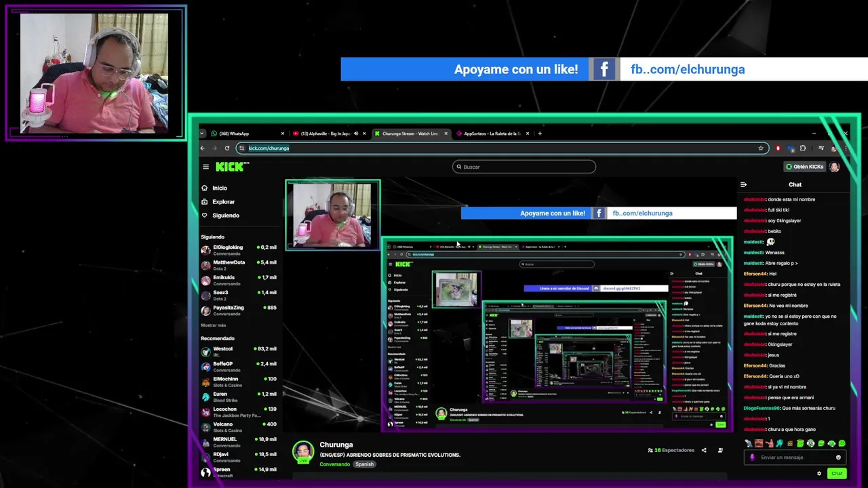The height and width of the screenshot is (488, 868).
Task: Close the Alphaville YouTube tab
Action: pyautogui.click(x=364, y=134)
